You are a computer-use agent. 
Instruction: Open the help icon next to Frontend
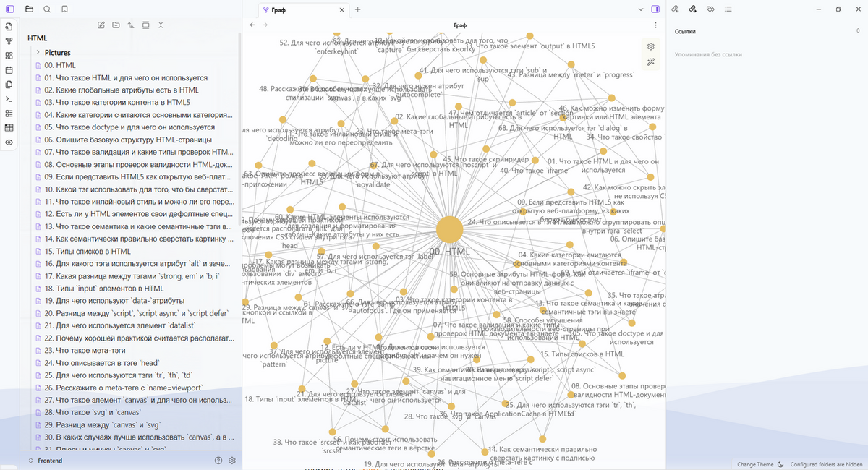point(218,461)
